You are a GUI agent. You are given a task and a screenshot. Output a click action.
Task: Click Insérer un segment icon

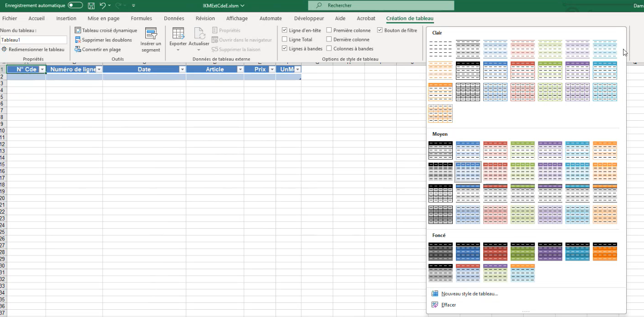(151, 34)
